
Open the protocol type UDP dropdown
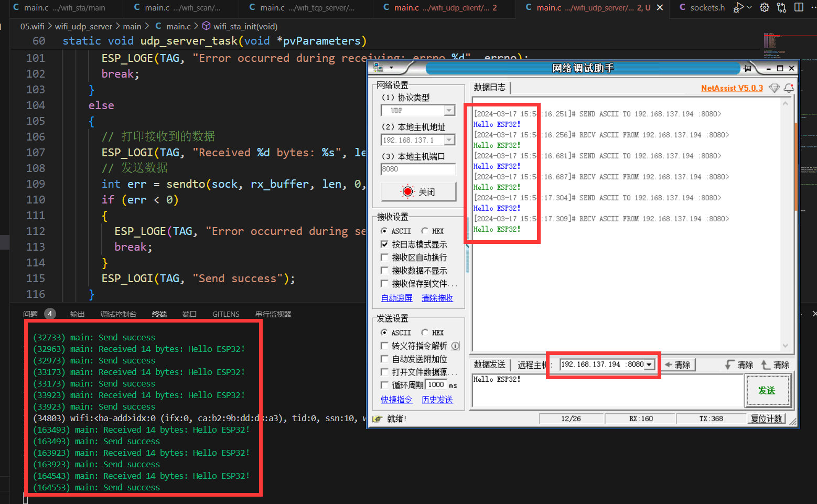pyautogui.click(x=449, y=111)
